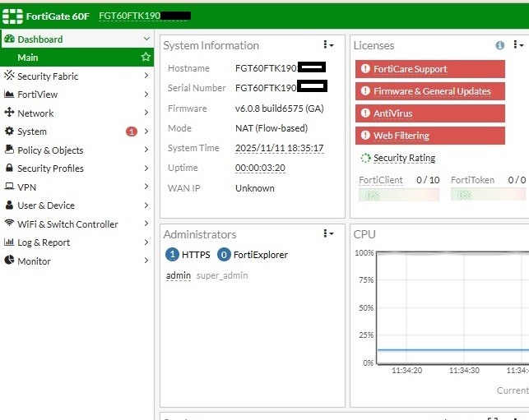Click the Security Rating link

pyautogui.click(x=404, y=158)
